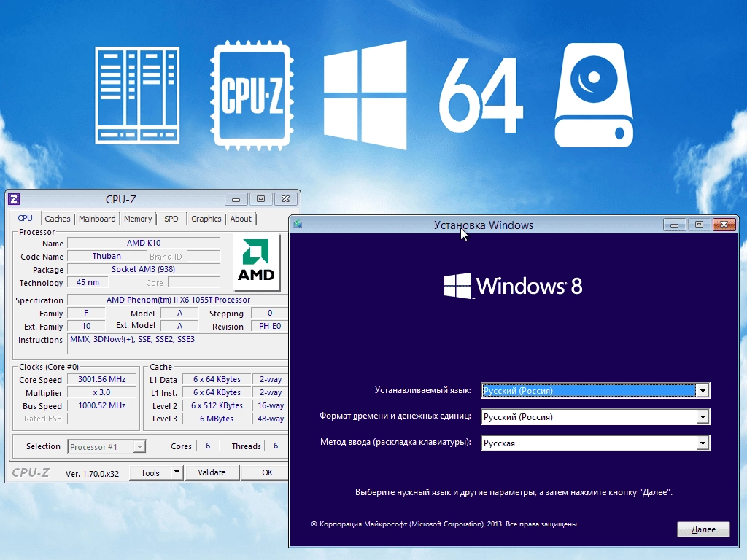Click the Далее button
Viewport: 747px width, 560px height.
pos(703,529)
